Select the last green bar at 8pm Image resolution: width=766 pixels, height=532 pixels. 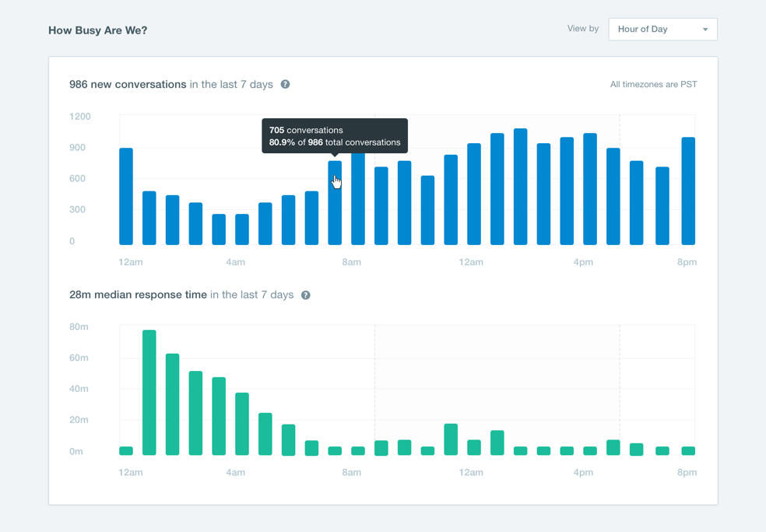coord(688,451)
